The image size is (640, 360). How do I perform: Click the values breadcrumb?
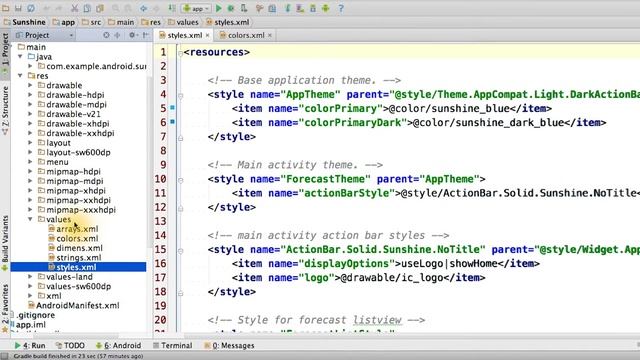pyautogui.click(x=183, y=22)
